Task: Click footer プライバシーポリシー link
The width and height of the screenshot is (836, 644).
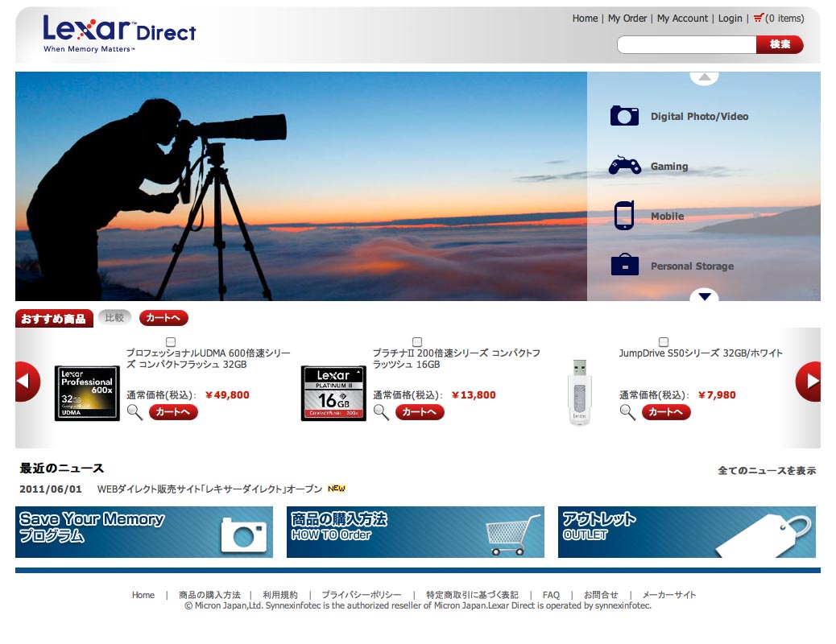Action: (x=362, y=595)
